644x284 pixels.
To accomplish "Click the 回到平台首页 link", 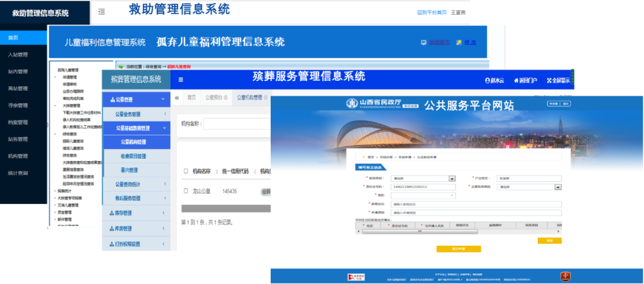I will [x=432, y=13].
